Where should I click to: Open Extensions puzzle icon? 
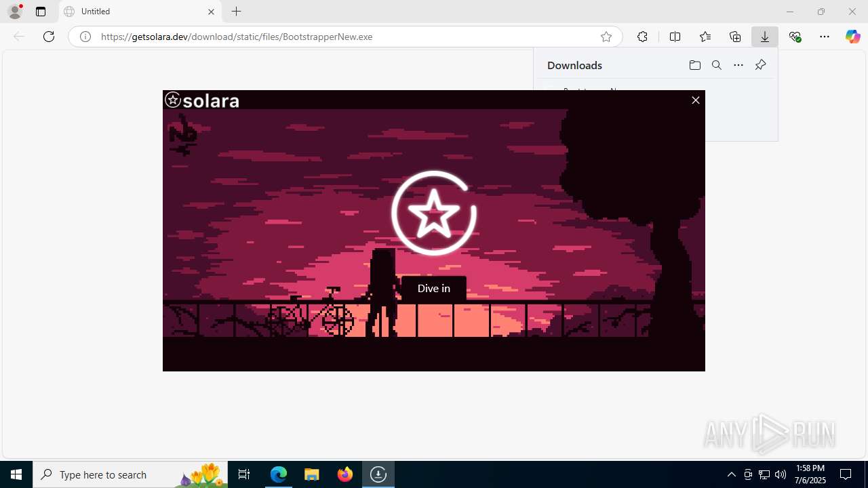pyautogui.click(x=642, y=37)
